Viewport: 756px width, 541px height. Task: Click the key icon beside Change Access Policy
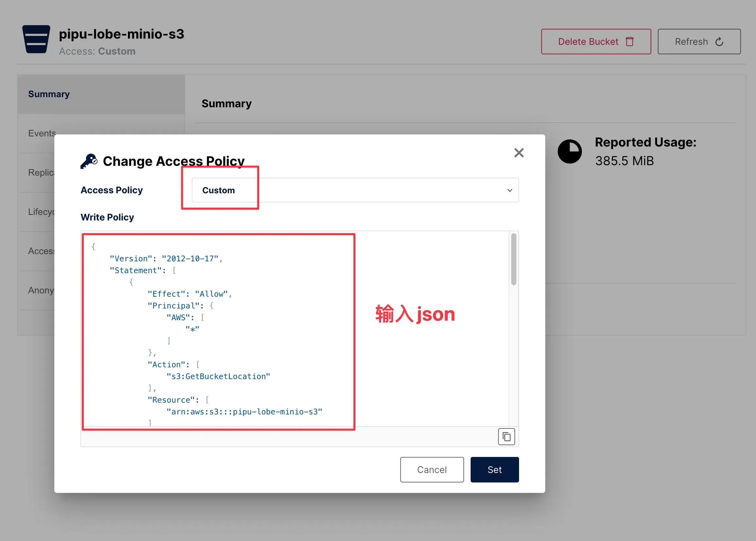point(89,161)
